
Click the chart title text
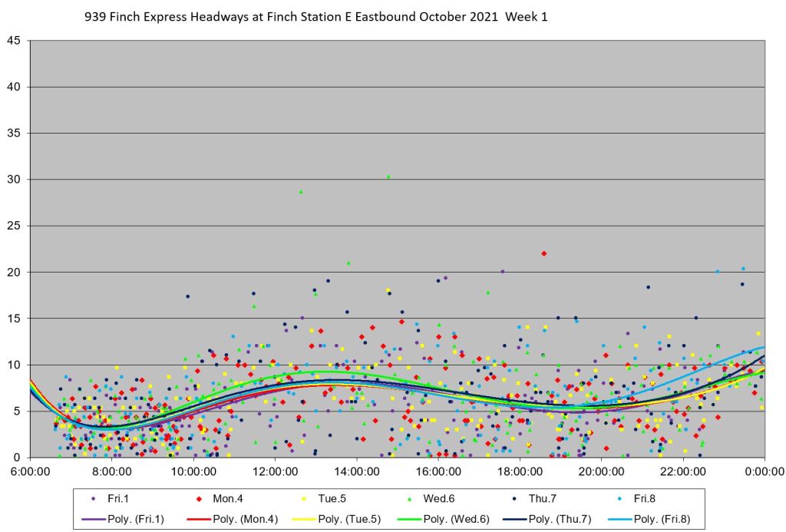pyautogui.click(x=315, y=17)
